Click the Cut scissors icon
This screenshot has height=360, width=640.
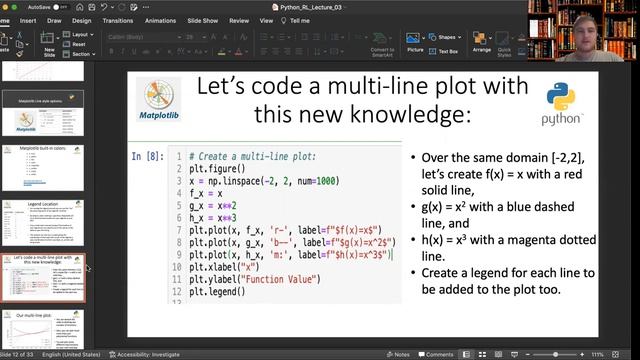point(19,36)
